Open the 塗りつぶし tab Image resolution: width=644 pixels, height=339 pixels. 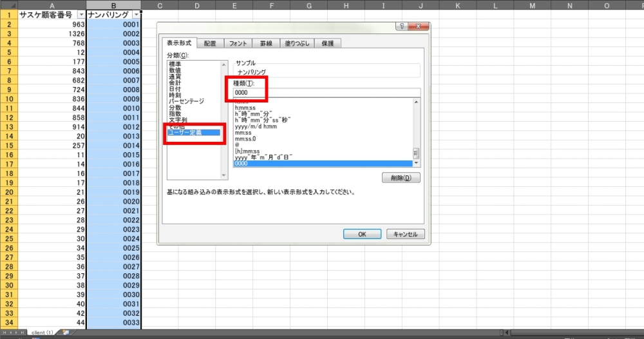299,44
